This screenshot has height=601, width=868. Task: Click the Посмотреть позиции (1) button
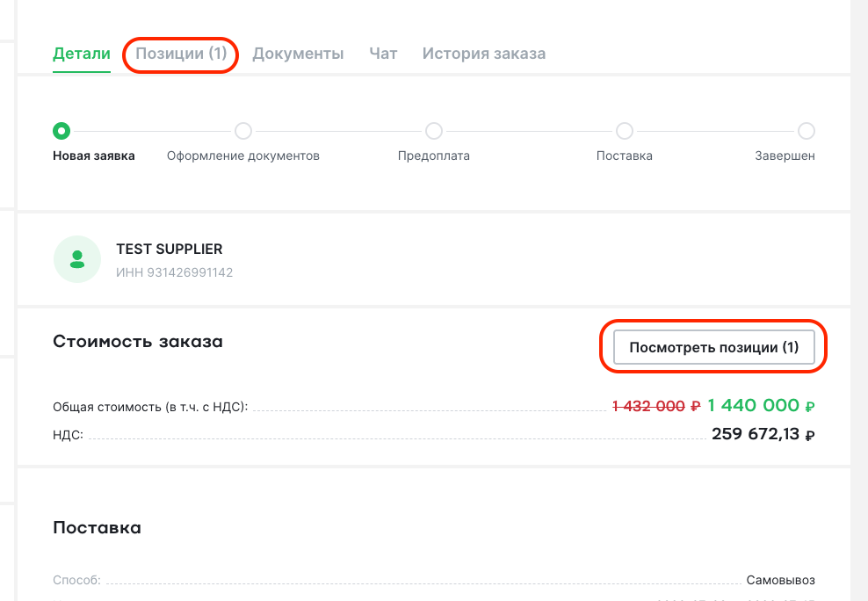(x=713, y=347)
